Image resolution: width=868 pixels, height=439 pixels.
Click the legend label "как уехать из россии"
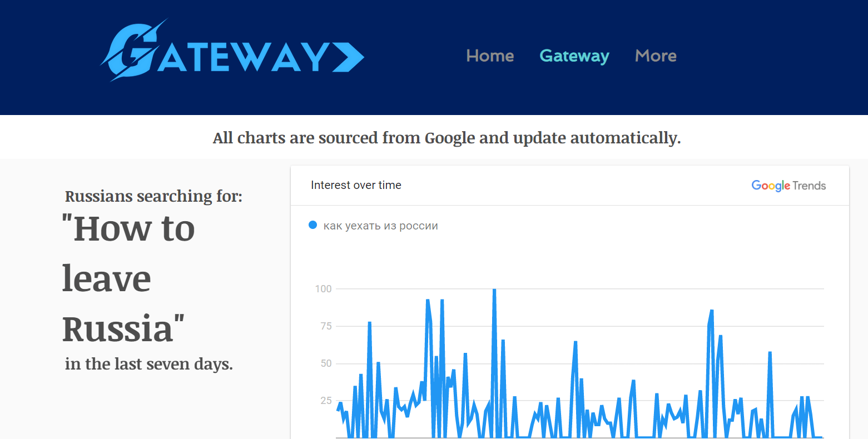click(x=381, y=226)
